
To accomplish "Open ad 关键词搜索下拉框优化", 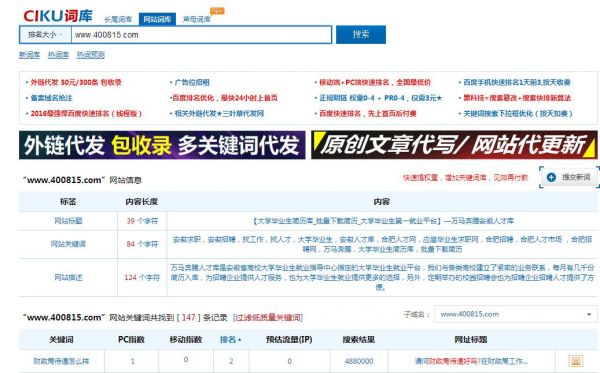I will tap(518, 114).
